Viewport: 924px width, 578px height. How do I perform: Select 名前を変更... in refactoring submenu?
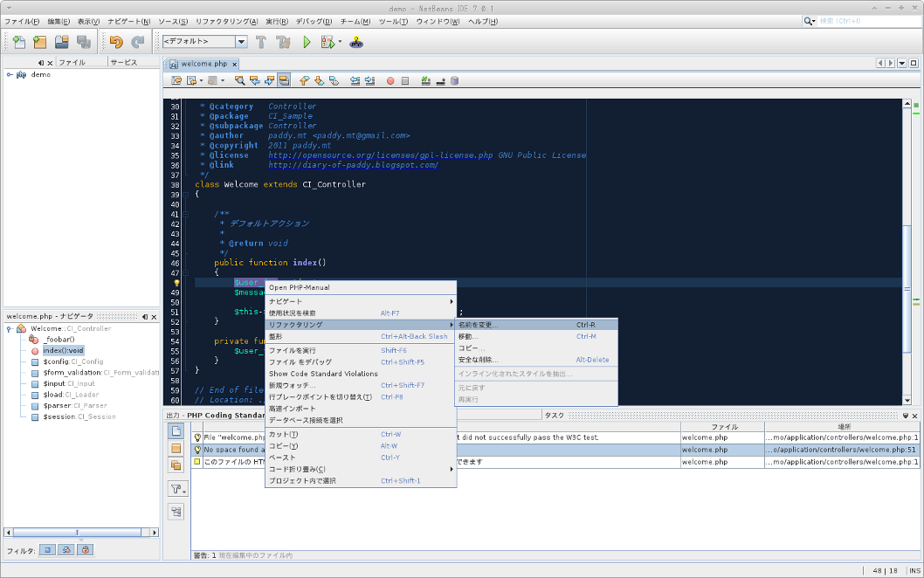[x=536, y=325]
